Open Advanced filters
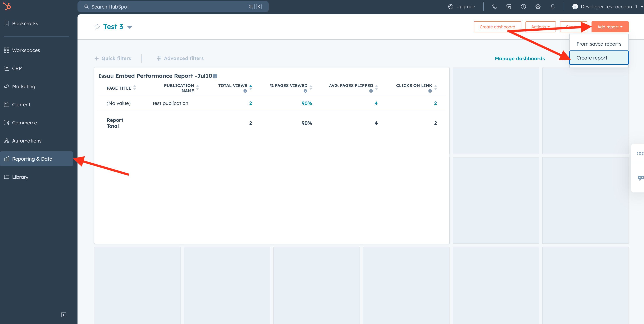 coord(180,58)
